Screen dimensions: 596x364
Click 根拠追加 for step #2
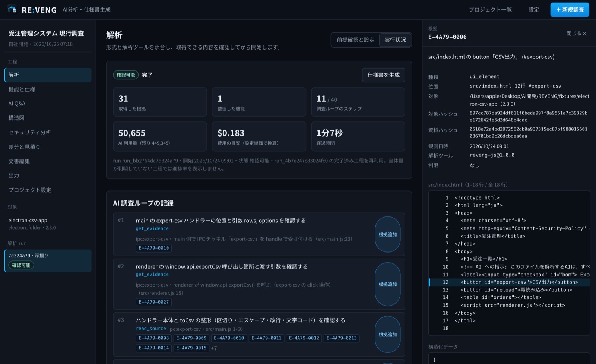pyautogui.click(x=388, y=284)
